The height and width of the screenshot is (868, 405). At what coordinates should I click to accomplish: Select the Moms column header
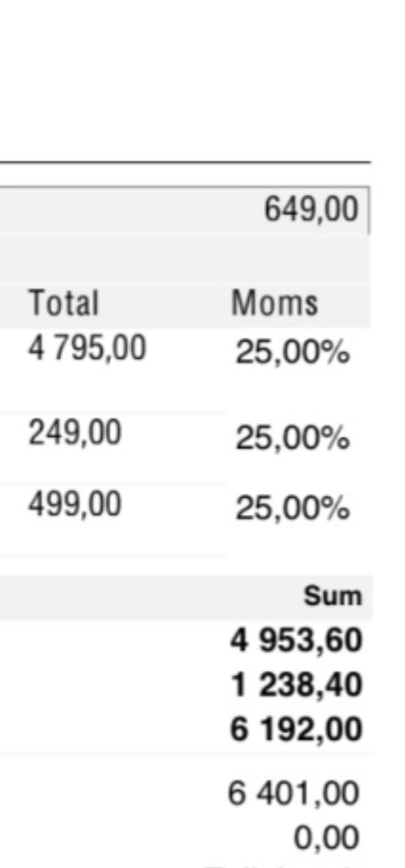click(x=274, y=302)
